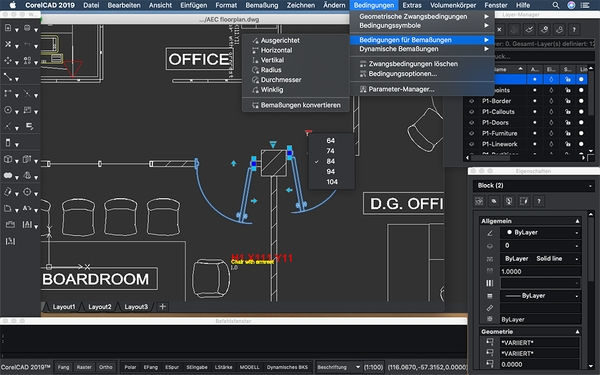Viewport: 600px width, 375px height.
Task: Choose Horizontal from the dimension constraints submenu
Action: [x=295, y=50]
